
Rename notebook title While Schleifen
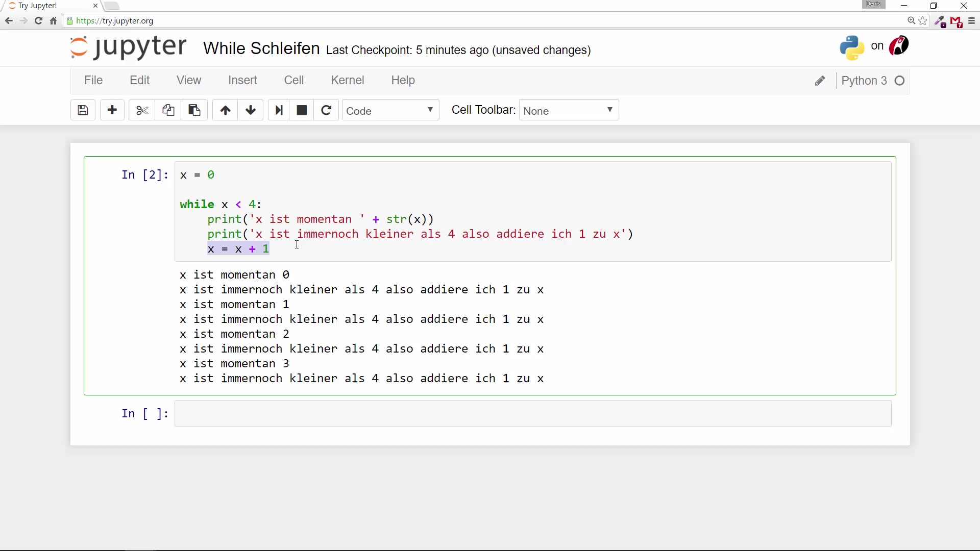[261, 48]
